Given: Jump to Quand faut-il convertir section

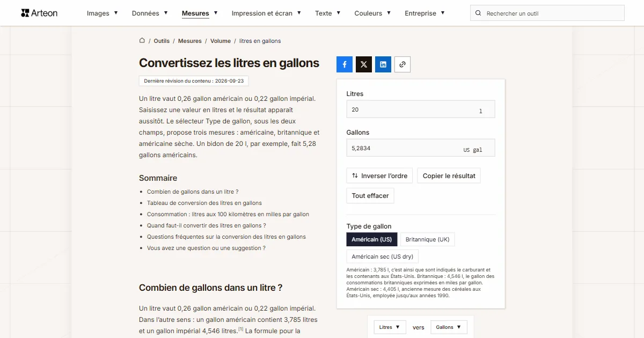Looking at the screenshot, I should pyautogui.click(x=207, y=225).
